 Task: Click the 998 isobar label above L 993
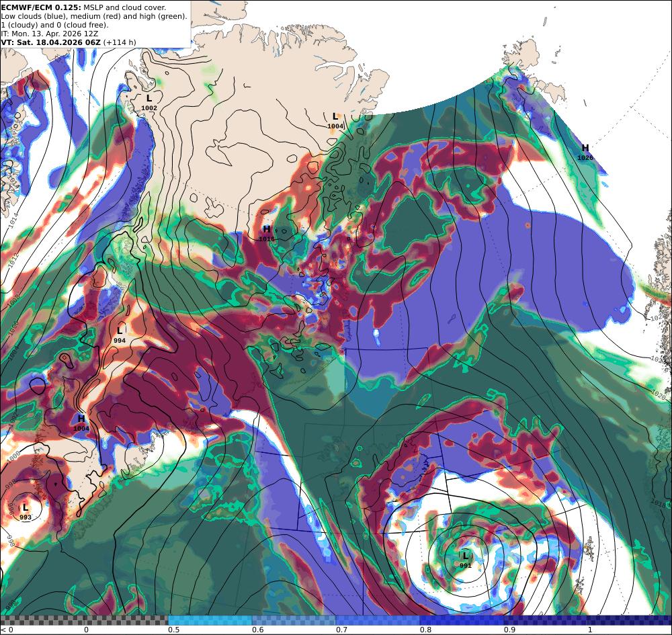coord(11,483)
